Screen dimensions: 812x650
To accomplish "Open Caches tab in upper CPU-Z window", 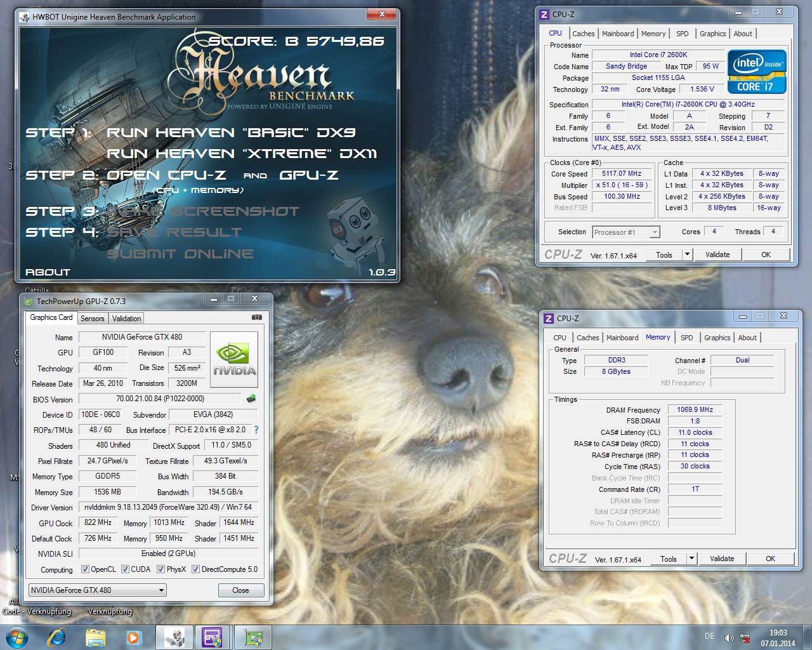I will click(x=584, y=34).
